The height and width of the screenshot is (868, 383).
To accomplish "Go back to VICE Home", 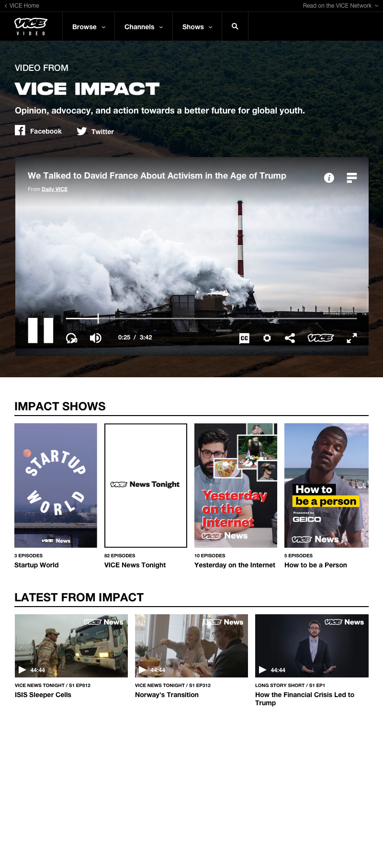I will [x=22, y=6].
